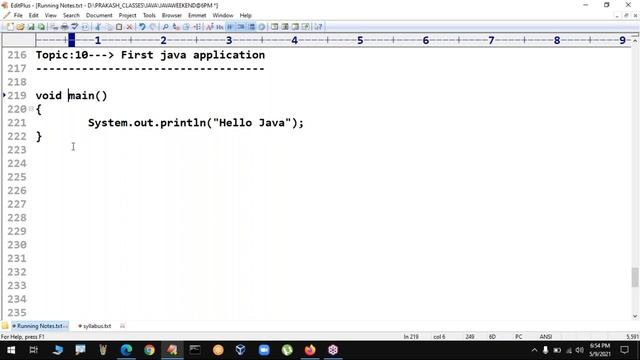Save the current file with toolbar icon
This screenshot has width=640, height=360.
point(31,27)
